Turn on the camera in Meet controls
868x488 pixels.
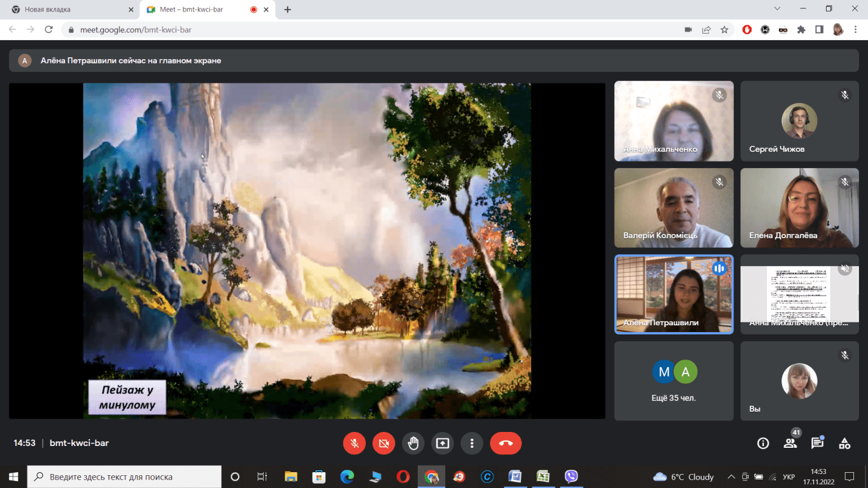[384, 444]
